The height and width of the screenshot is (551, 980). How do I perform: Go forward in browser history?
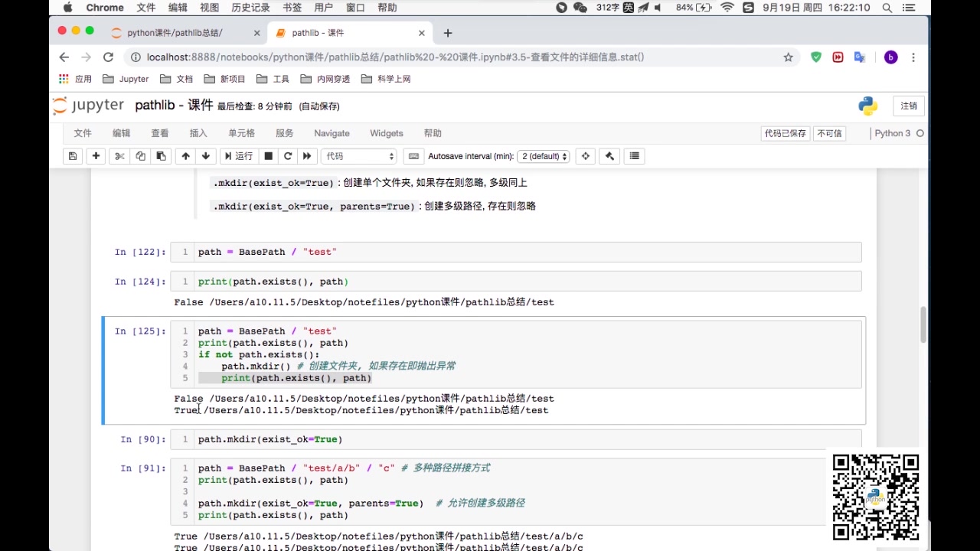[x=86, y=57]
